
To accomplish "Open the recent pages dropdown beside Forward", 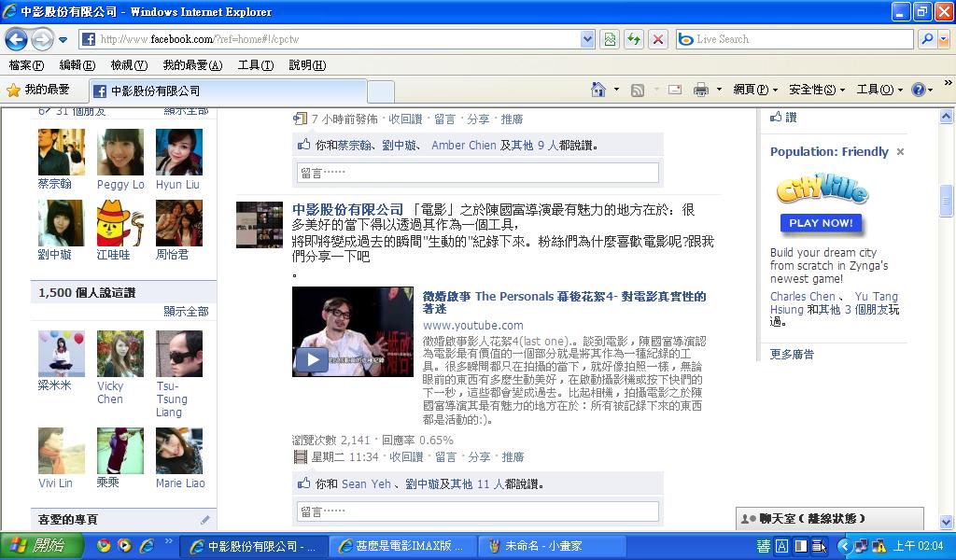I will pos(63,40).
